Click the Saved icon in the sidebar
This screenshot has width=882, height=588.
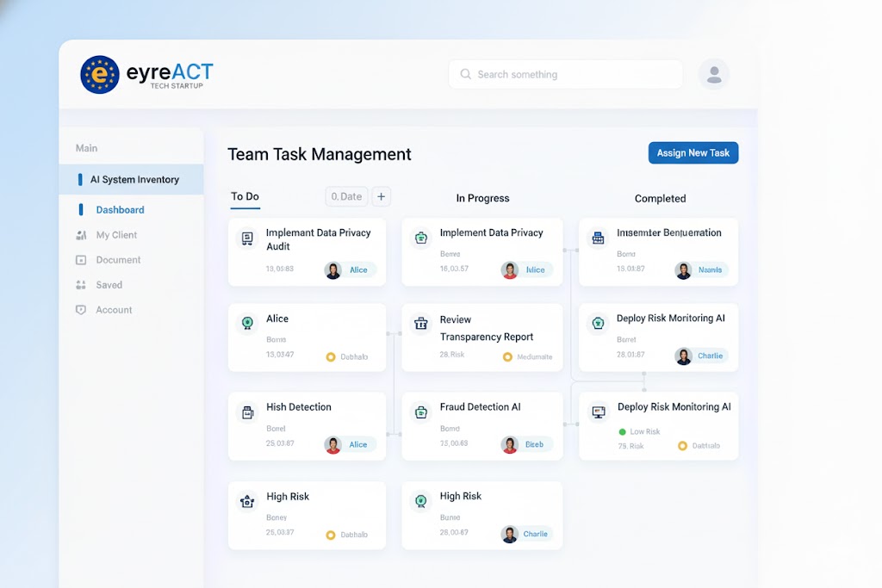coord(78,284)
